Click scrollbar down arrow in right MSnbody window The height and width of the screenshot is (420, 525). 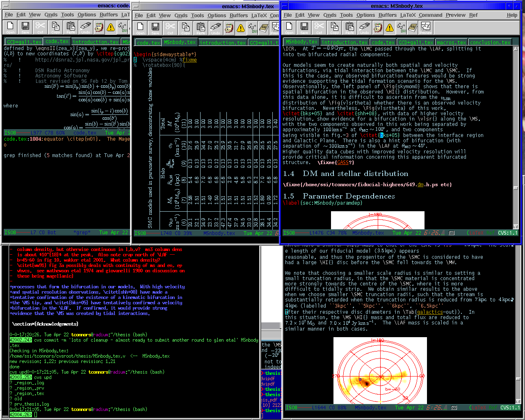tap(516, 226)
